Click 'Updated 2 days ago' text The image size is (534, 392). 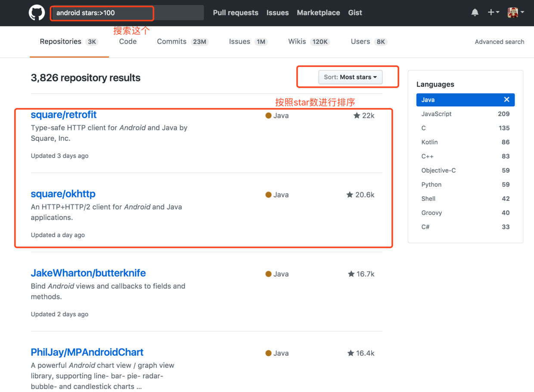pos(59,314)
